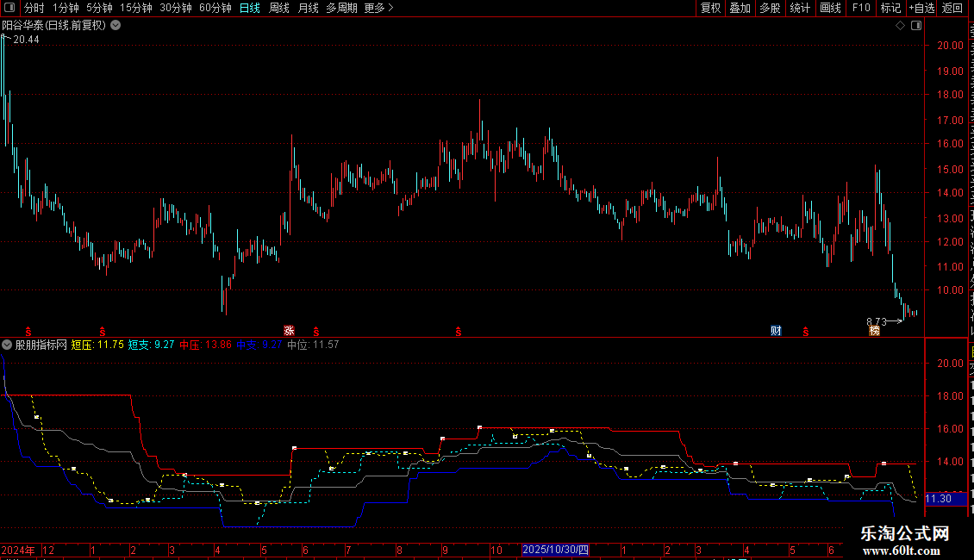Image resolution: width=974 pixels, height=560 pixels.
Task: Click the S marker beside 涨 marker
Action: pos(316,332)
